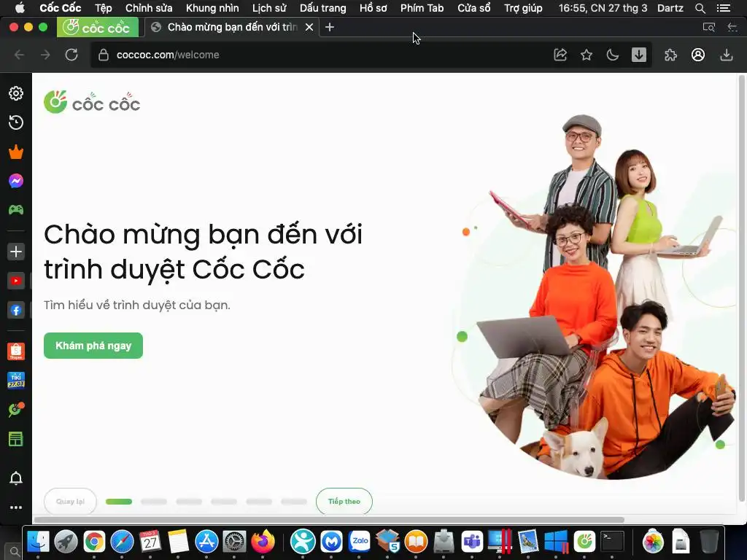The height and width of the screenshot is (560, 747).
Task: Select the first green progress step indicator
Action: click(119, 502)
